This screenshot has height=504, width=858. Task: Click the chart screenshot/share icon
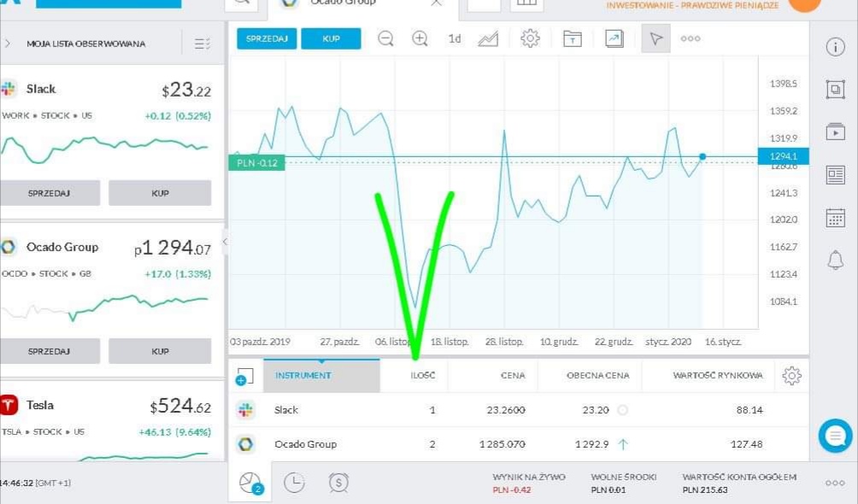coord(614,38)
